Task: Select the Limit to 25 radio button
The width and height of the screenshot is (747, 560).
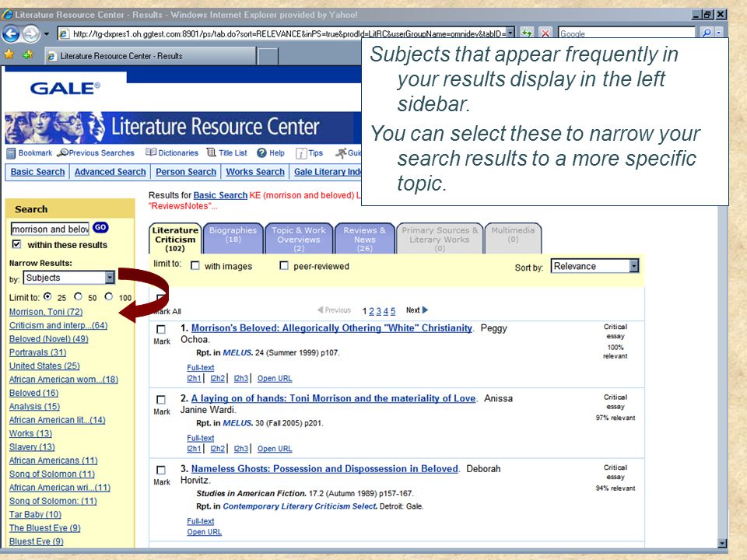Action: [x=47, y=296]
